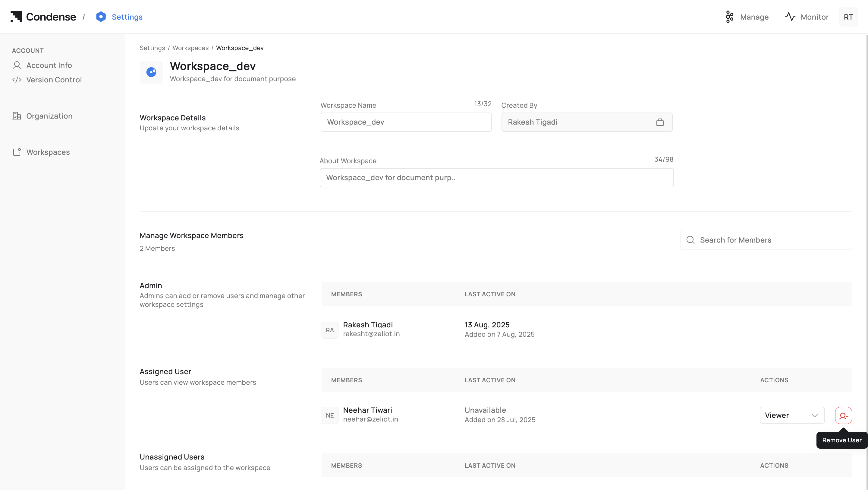This screenshot has width=868, height=490.
Task: Focus the Search for Members box
Action: [x=772, y=240]
